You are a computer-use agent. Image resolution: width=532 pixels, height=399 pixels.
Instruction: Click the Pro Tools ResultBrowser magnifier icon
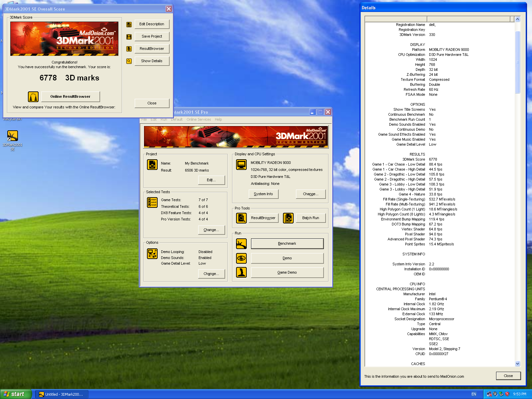(x=241, y=218)
